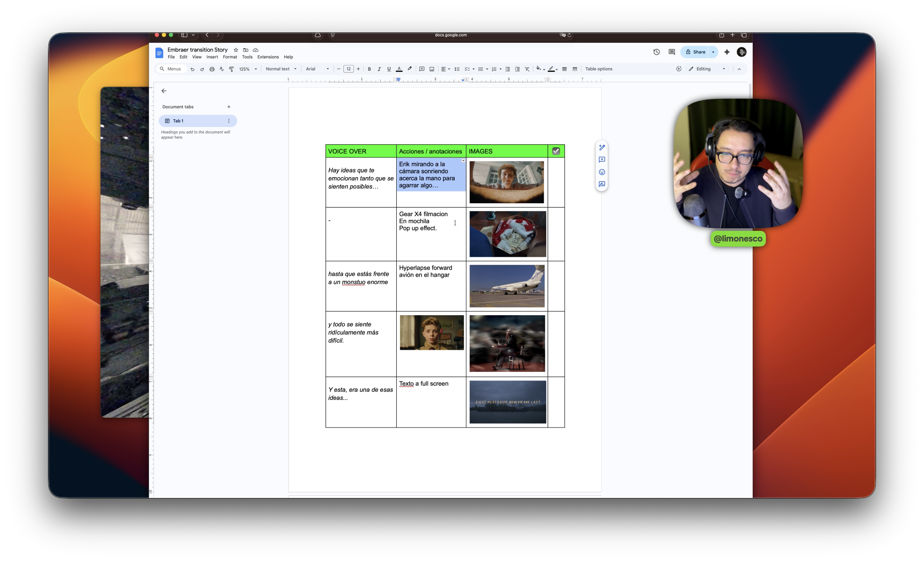Click the print icon in toolbar
The height and width of the screenshot is (562, 924).
(x=212, y=69)
